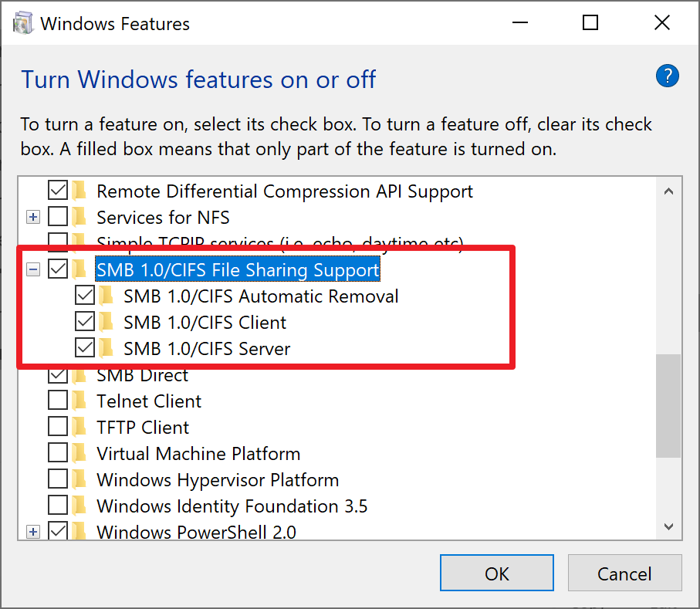Image resolution: width=700 pixels, height=609 pixels.
Task: Click the blue help question mark icon
Action: pyautogui.click(x=668, y=76)
